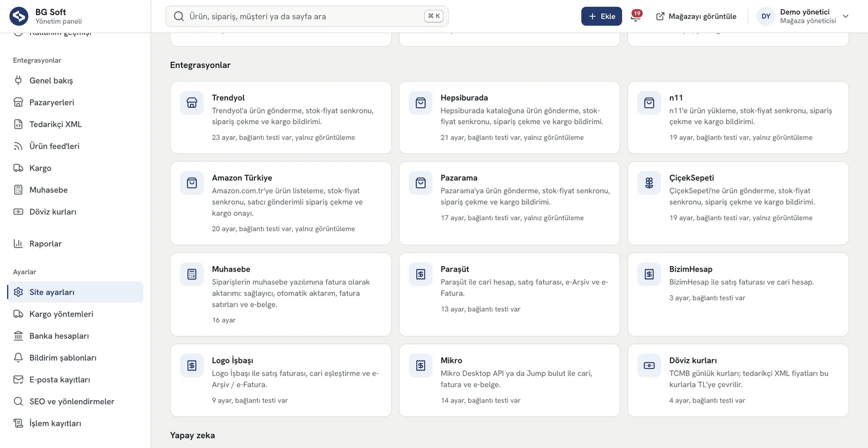The image size is (868, 448).
Task: Click the Genel bakış plug icon
Action: pyautogui.click(x=18, y=80)
